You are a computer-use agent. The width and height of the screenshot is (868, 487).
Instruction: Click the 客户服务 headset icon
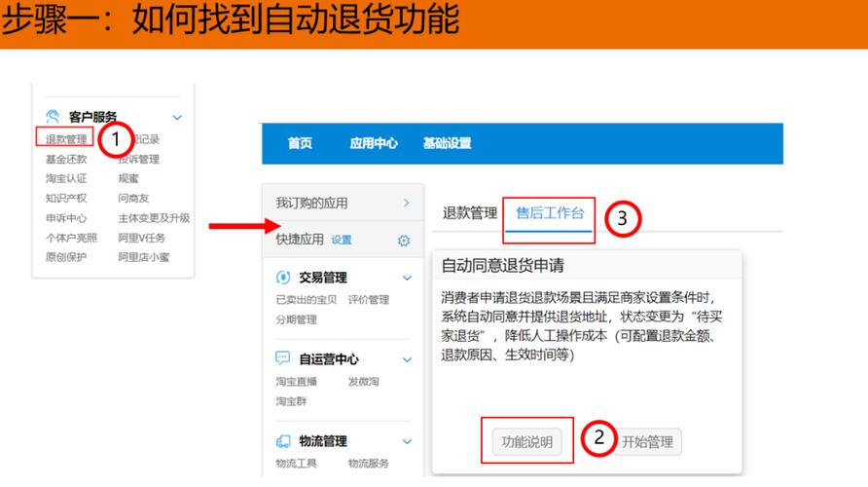53,116
